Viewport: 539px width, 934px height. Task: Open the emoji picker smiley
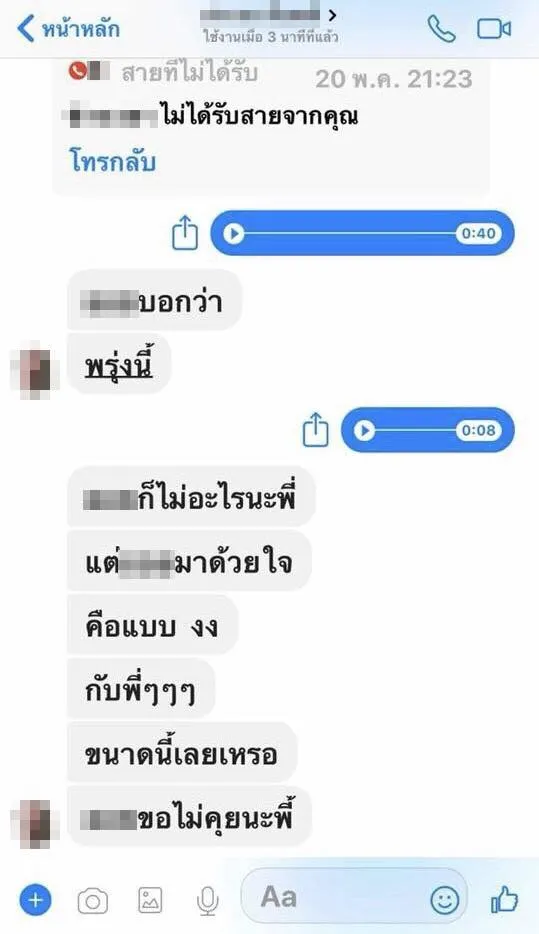point(445,899)
